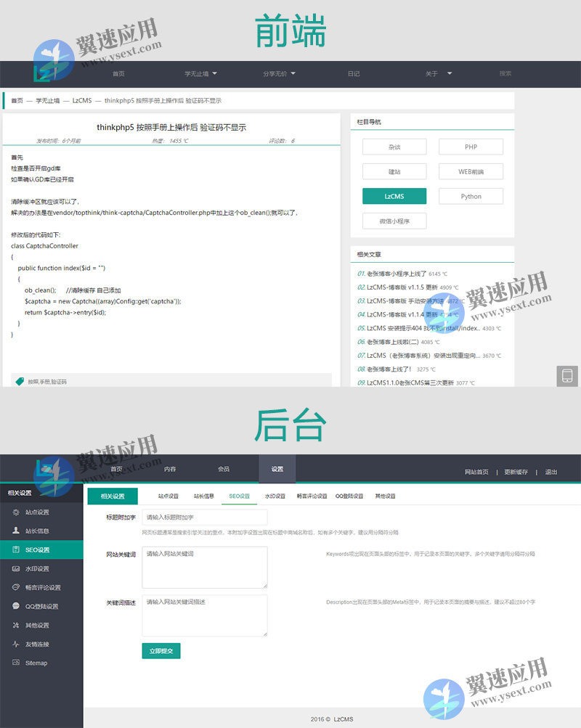This screenshot has height=728, width=581.
Task: Click the Sitemap icon in the sidebar
Action: (x=16, y=662)
